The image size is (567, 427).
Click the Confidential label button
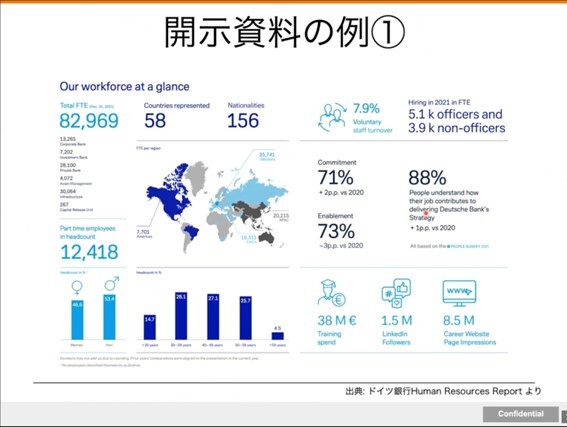[x=520, y=414]
